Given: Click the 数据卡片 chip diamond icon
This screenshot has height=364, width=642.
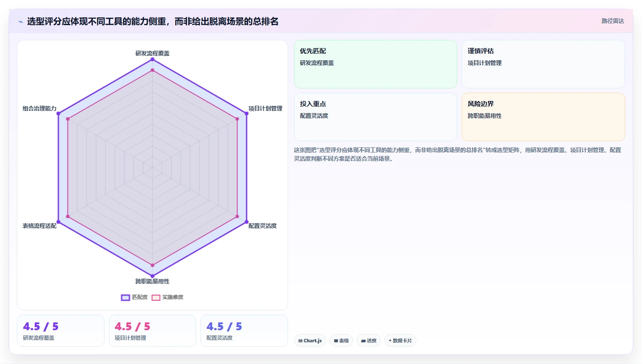Looking at the screenshot, I should 390,341.
